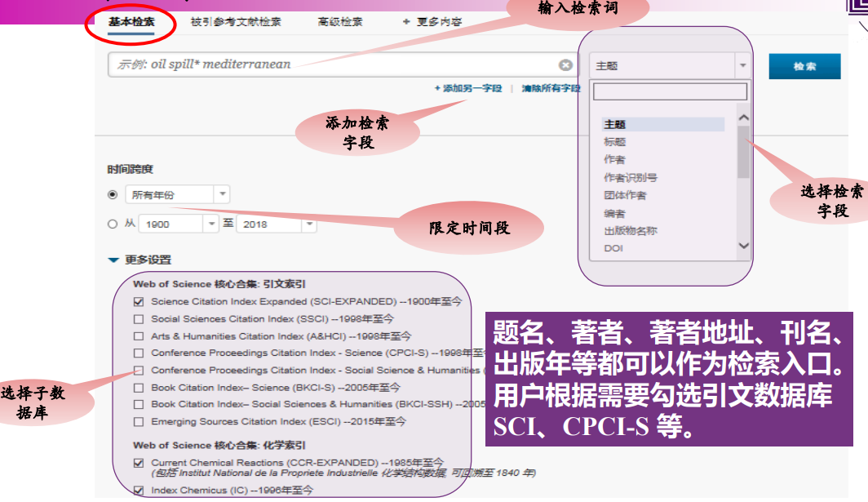
Task: Uncheck Current Chemical Reactions (CCR-EXPANDED)
Action: (x=139, y=463)
